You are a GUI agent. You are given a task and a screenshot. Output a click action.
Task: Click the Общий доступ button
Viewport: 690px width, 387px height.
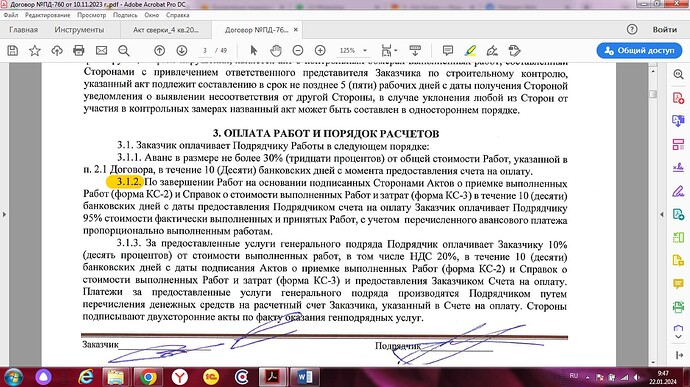[x=639, y=51]
